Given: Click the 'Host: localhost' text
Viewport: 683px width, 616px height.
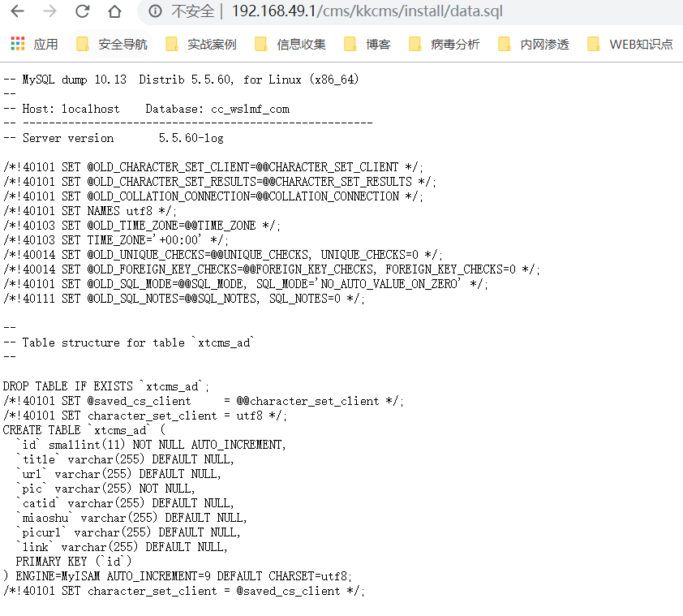Looking at the screenshot, I should pos(71,109).
